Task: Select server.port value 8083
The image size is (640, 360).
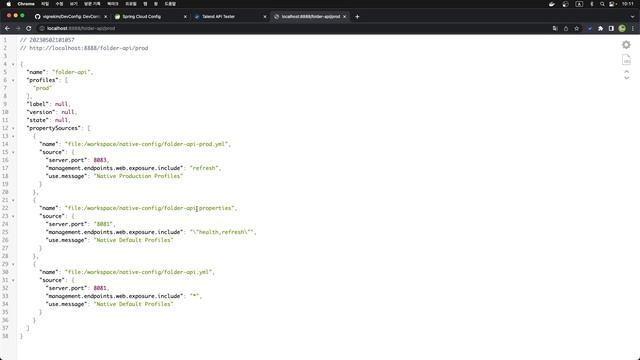Action: click(x=100, y=160)
